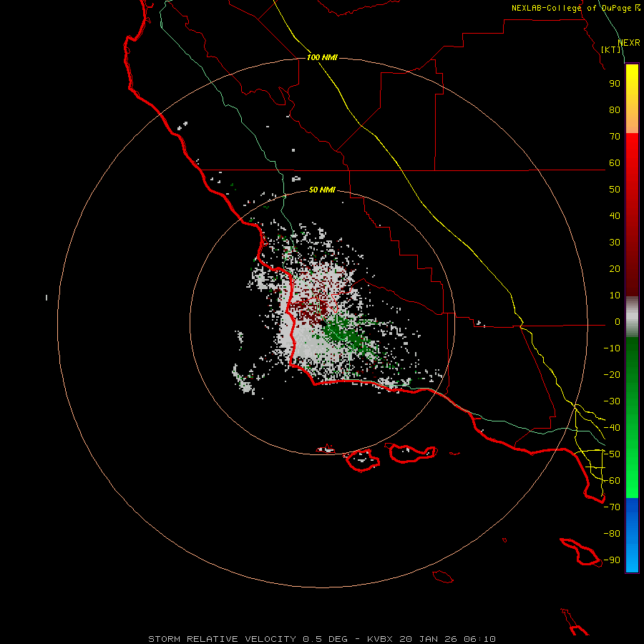Click the "-10" scale value

(612, 348)
